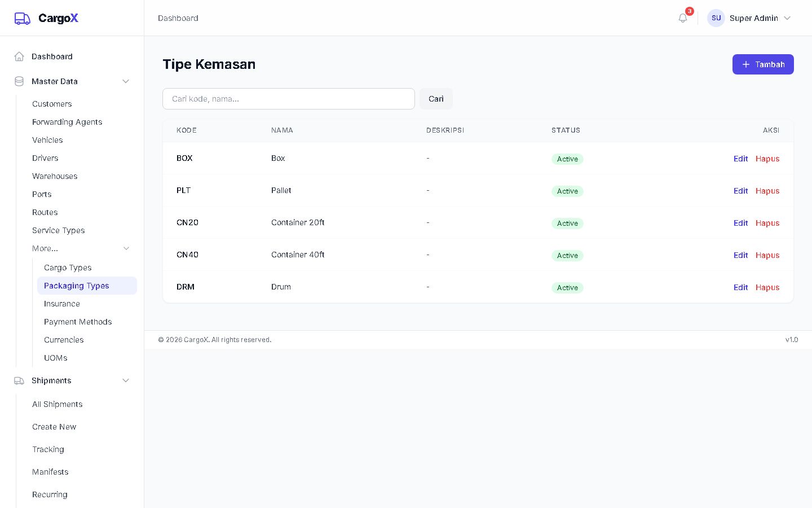This screenshot has height=508, width=812.
Task: Open the notifications bell
Action: (x=683, y=18)
